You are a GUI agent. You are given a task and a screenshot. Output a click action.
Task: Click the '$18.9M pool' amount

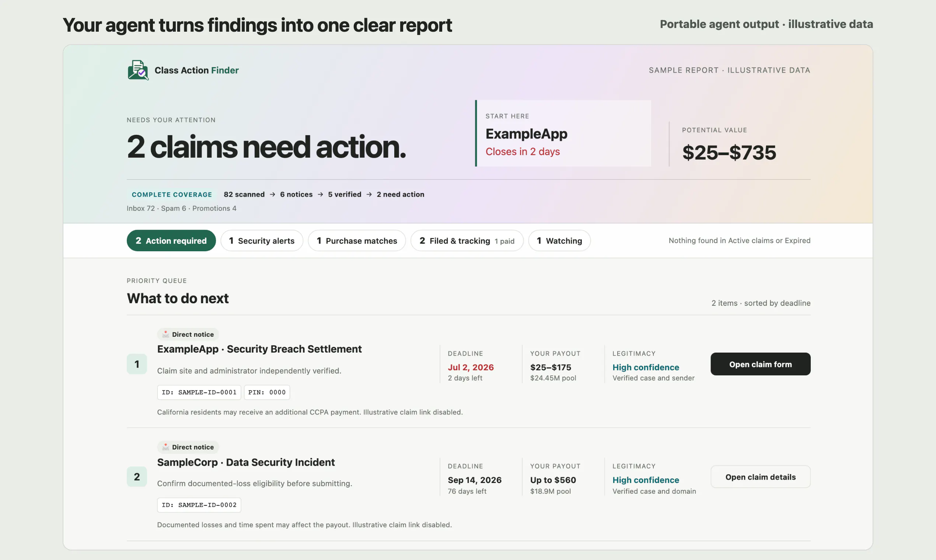[550, 491]
